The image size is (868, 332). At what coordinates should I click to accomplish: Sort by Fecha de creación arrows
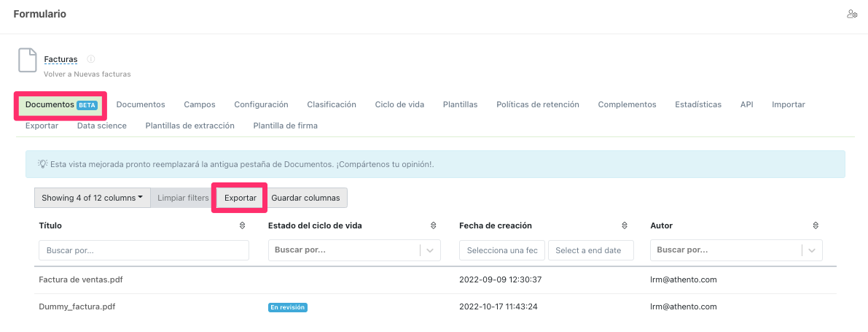[625, 225]
